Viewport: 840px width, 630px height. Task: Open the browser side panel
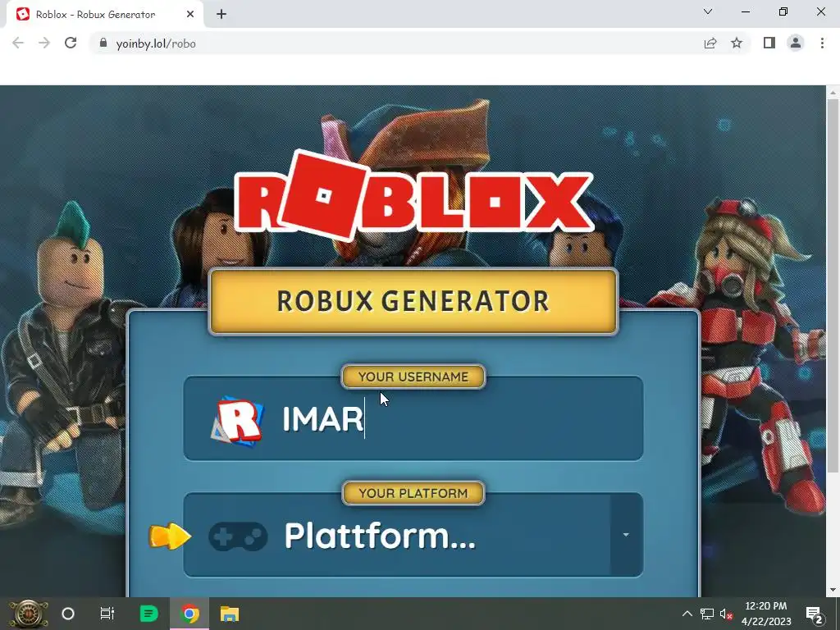click(x=769, y=43)
